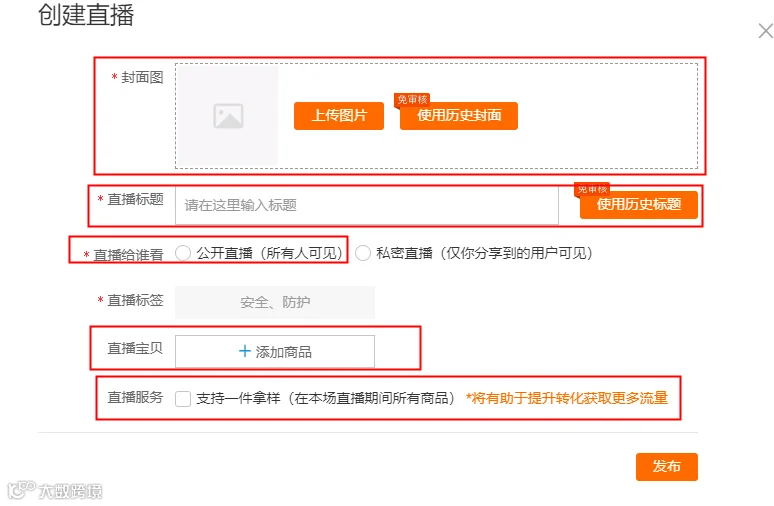This screenshot has height=506, width=774.
Task: Click the 使用历史标题 button
Action: (639, 204)
